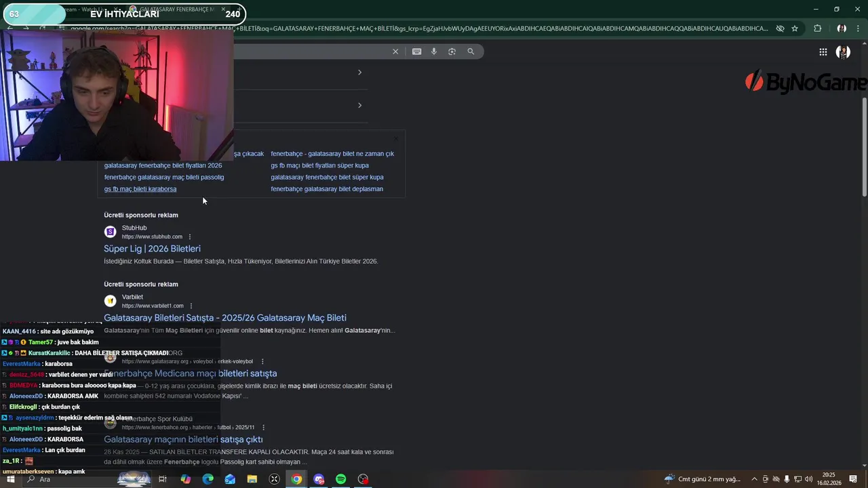The image size is (868, 488).
Task: Open suggestion 'fenerbahçe galatasaray maç bileti passolig'
Action: (x=164, y=178)
